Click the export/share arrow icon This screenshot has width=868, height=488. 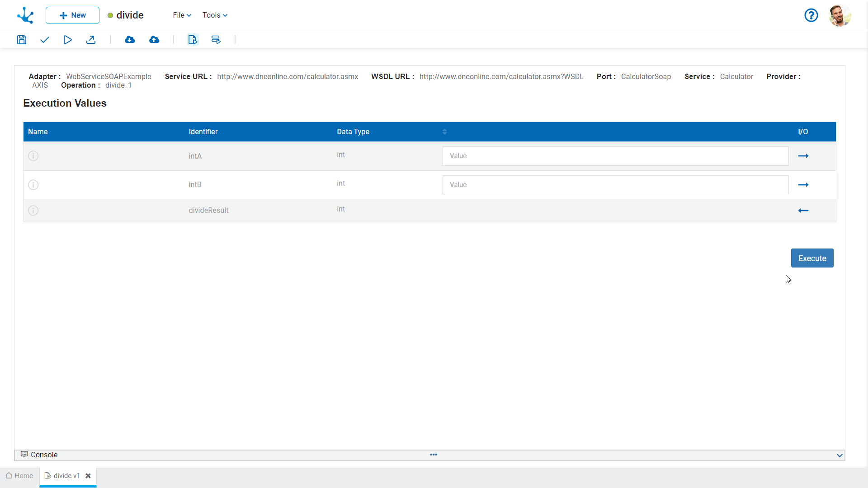(91, 40)
